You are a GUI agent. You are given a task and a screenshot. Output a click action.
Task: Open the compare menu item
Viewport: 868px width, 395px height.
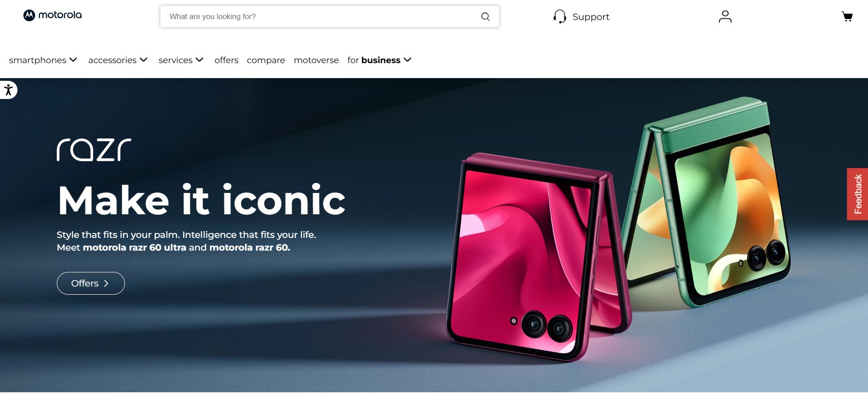tap(266, 60)
